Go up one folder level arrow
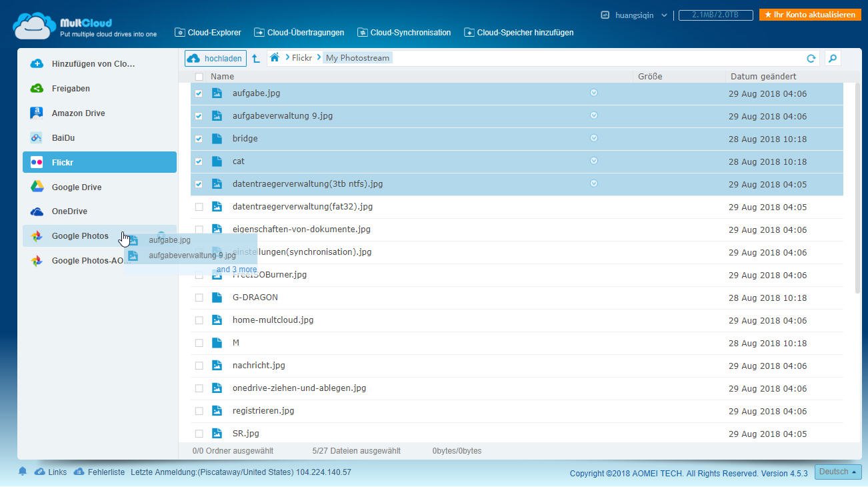868x487 pixels. (256, 59)
